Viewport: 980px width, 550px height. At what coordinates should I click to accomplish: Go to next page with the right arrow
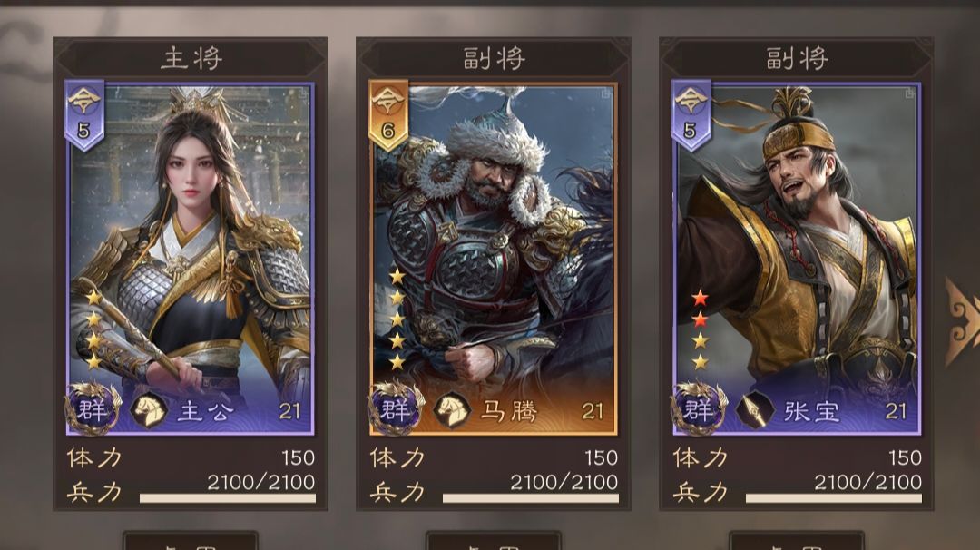(961, 322)
